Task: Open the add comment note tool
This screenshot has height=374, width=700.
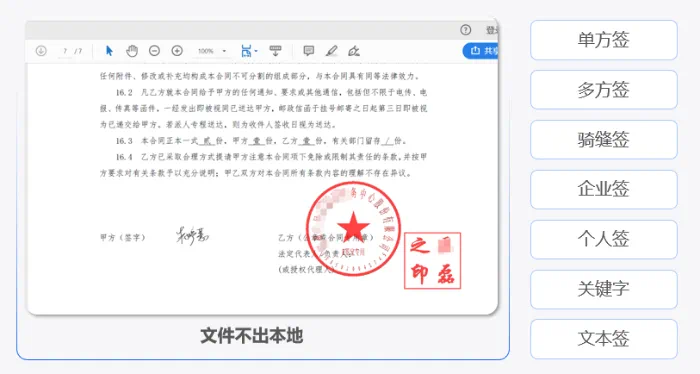Action: [308, 51]
